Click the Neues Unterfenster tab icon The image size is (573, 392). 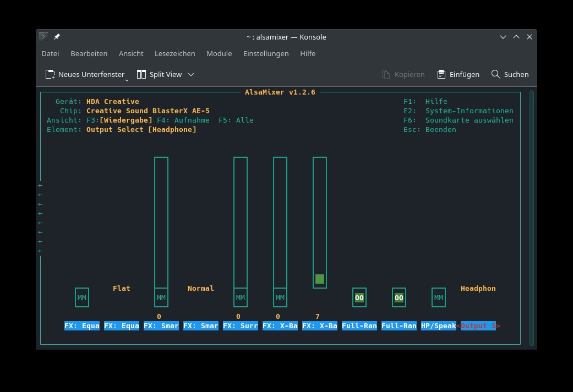[50, 74]
